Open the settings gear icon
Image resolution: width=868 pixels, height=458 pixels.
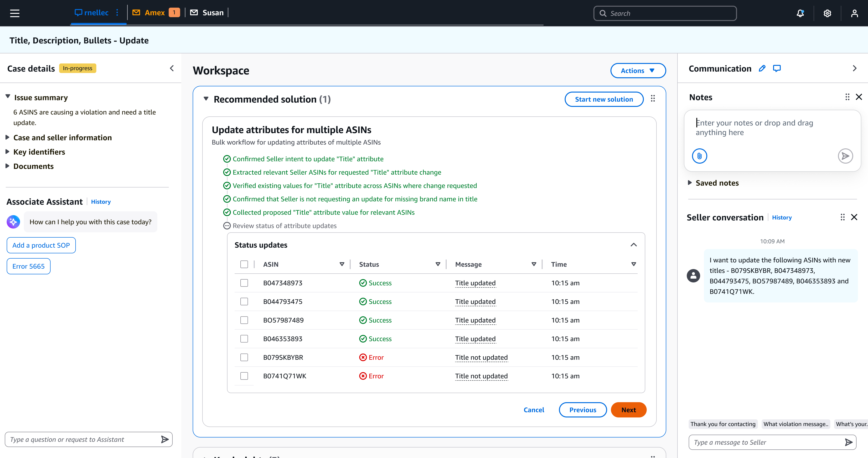(827, 13)
